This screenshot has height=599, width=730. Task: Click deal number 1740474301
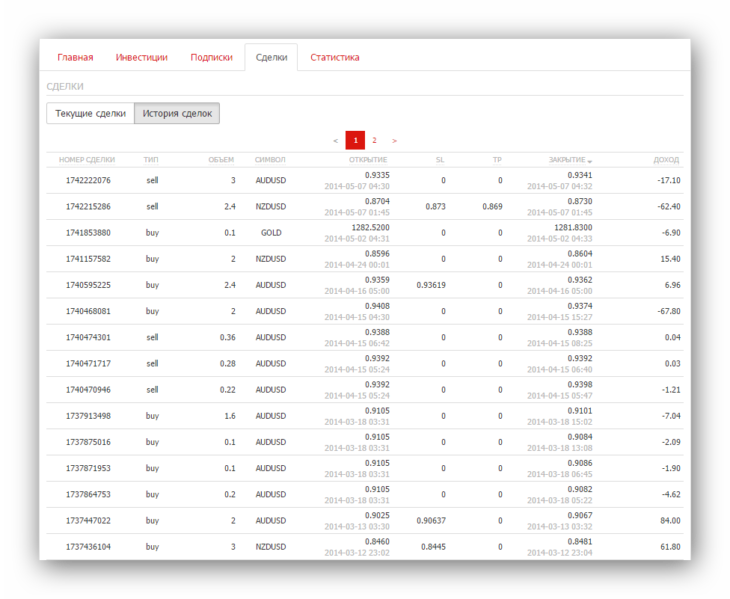[88, 337]
